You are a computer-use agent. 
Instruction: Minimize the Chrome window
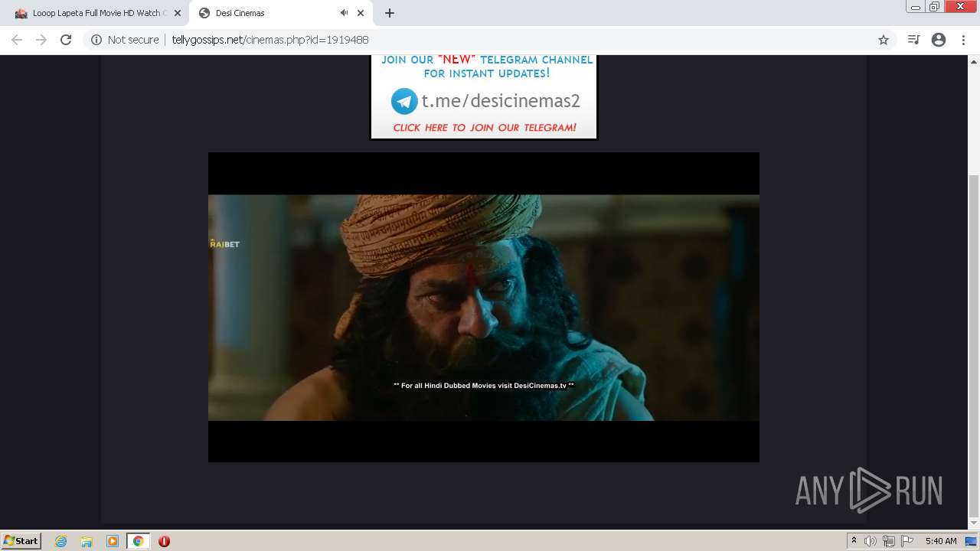[916, 6]
